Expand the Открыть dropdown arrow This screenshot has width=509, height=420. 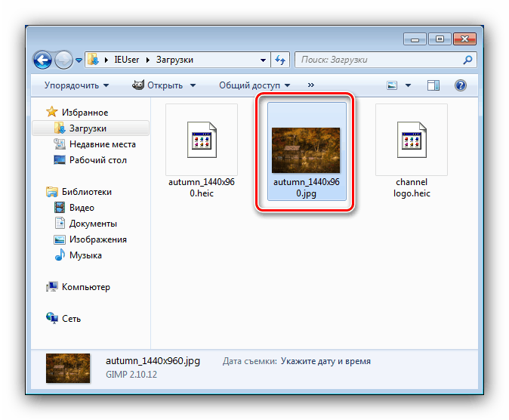coord(193,85)
